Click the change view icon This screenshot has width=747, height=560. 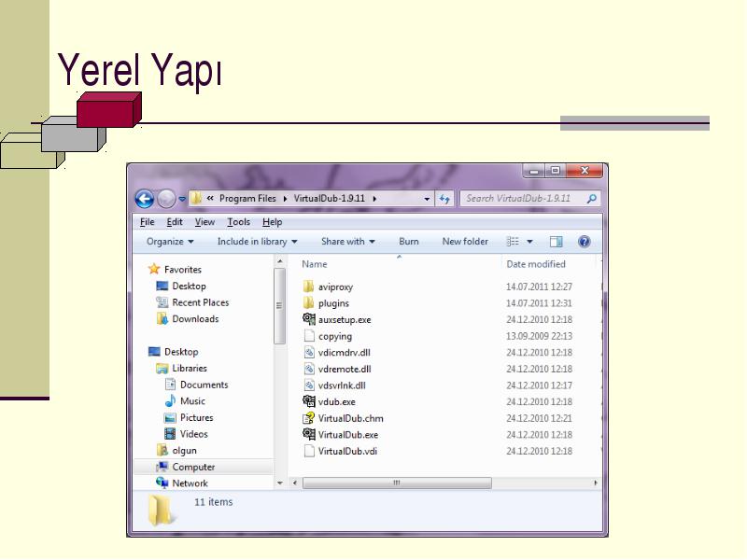[513, 242]
